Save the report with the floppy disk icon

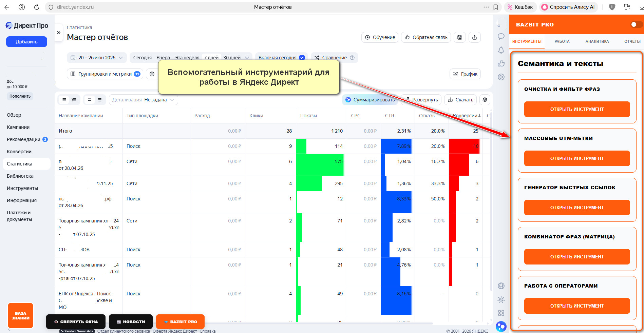click(x=460, y=37)
